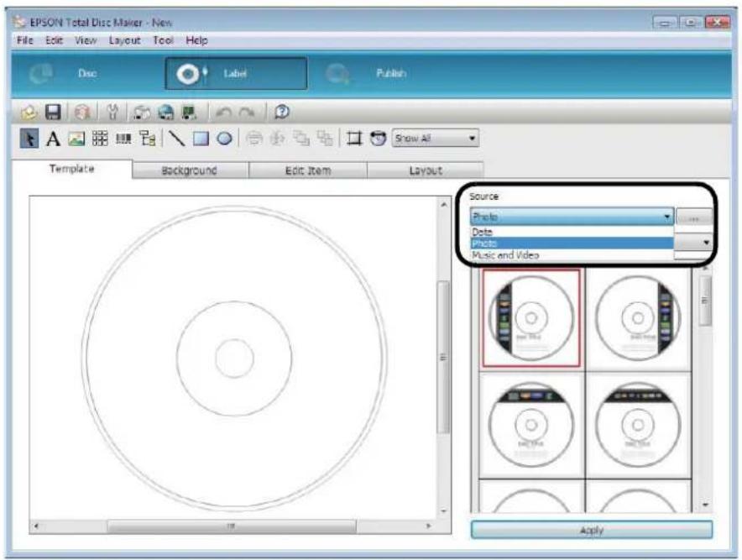The width and height of the screenshot is (742, 560).
Task: Select the Line drawing tool
Action: click(x=176, y=139)
